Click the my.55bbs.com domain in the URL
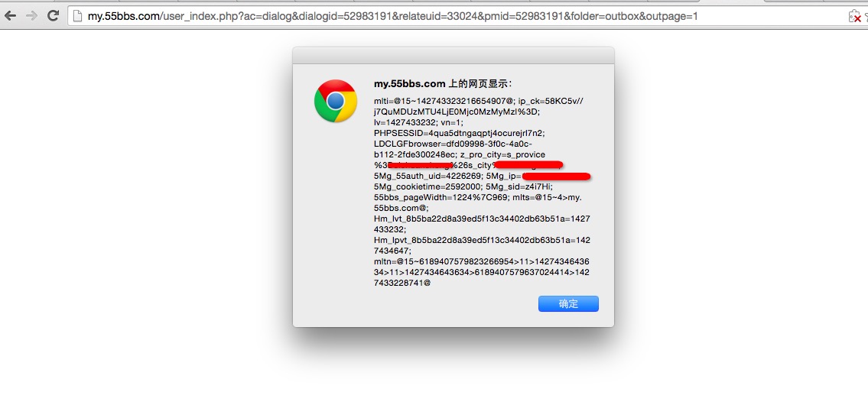868x405 pixels. click(123, 16)
